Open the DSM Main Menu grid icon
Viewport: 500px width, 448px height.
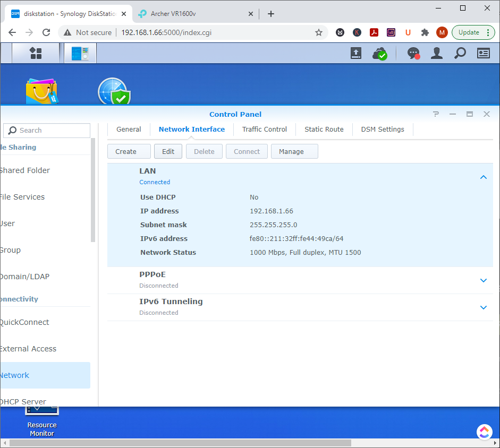36,53
